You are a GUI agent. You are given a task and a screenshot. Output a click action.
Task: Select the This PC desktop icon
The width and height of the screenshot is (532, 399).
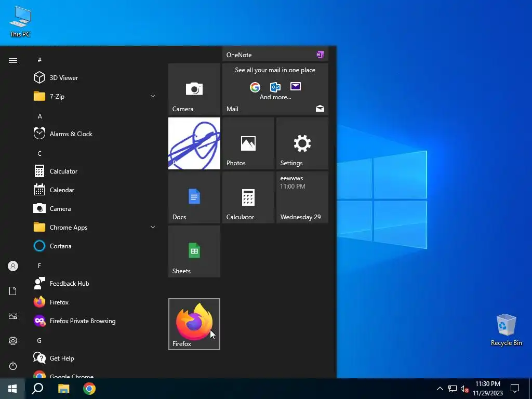tap(20, 21)
